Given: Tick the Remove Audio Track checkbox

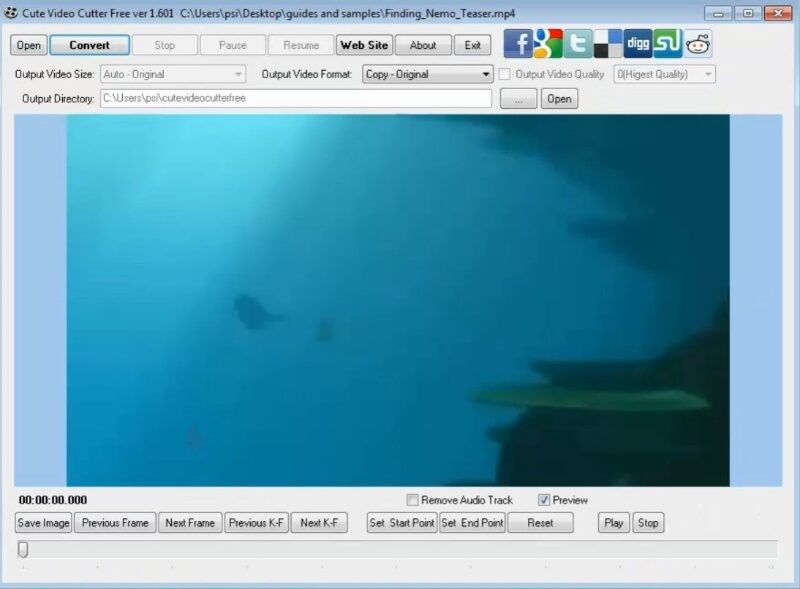Looking at the screenshot, I should 412,500.
